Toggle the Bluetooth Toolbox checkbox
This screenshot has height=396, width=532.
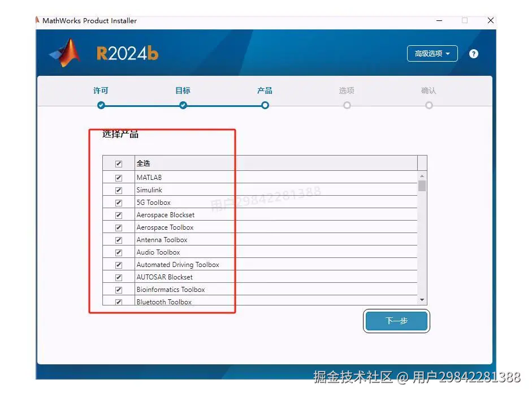pos(118,302)
